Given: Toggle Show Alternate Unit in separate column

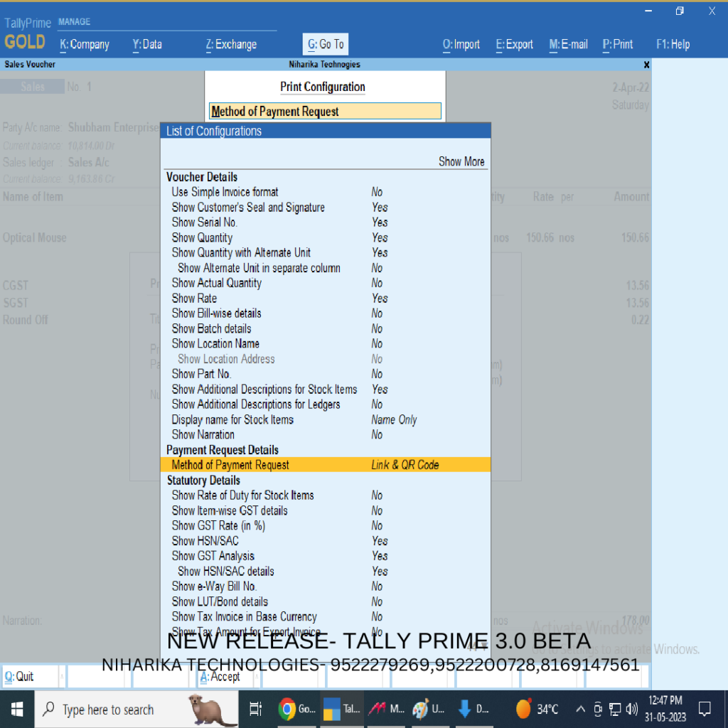Looking at the screenshot, I should 325,268.
